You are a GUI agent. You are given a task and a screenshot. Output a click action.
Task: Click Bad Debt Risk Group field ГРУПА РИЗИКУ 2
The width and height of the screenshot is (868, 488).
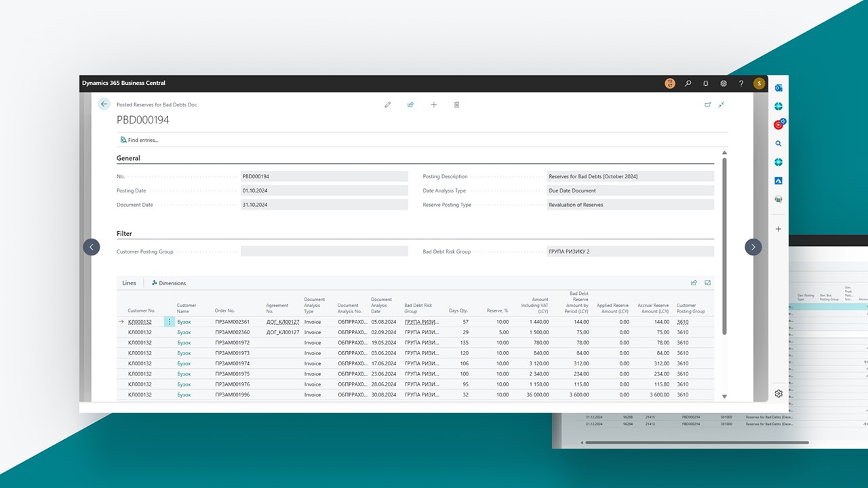(631, 251)
